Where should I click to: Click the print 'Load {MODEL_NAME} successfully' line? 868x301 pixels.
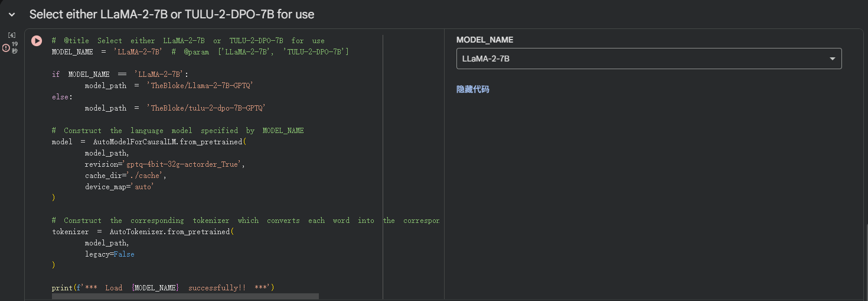[x=164, y=288]
